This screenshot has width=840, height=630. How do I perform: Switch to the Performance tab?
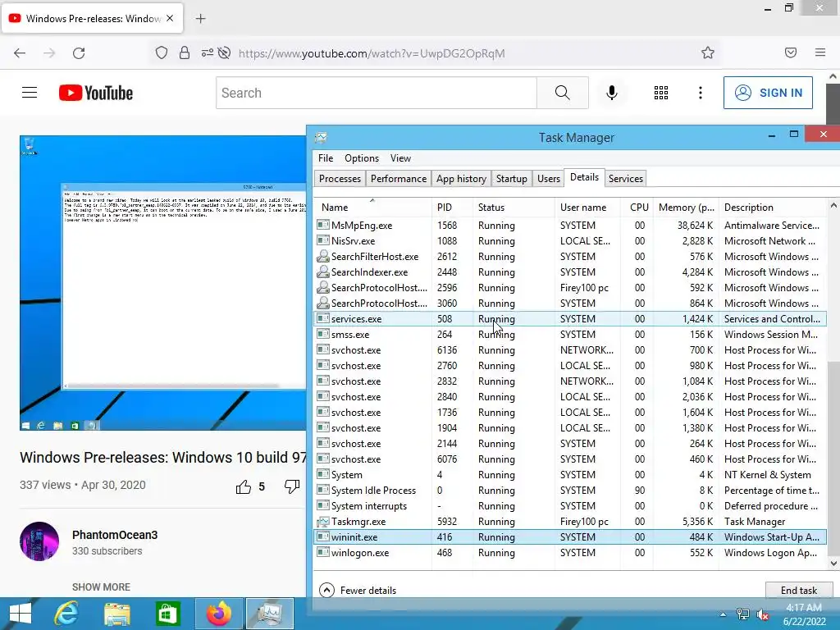tap(399, 178)
